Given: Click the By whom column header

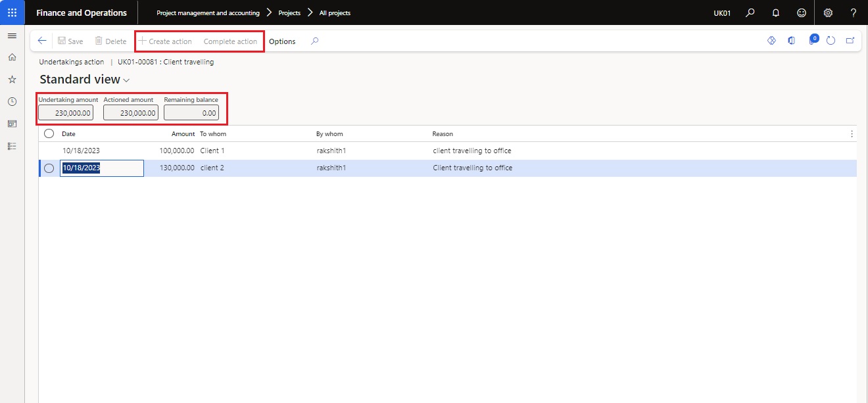Looking at the screenshot, I should pos(329,133).
